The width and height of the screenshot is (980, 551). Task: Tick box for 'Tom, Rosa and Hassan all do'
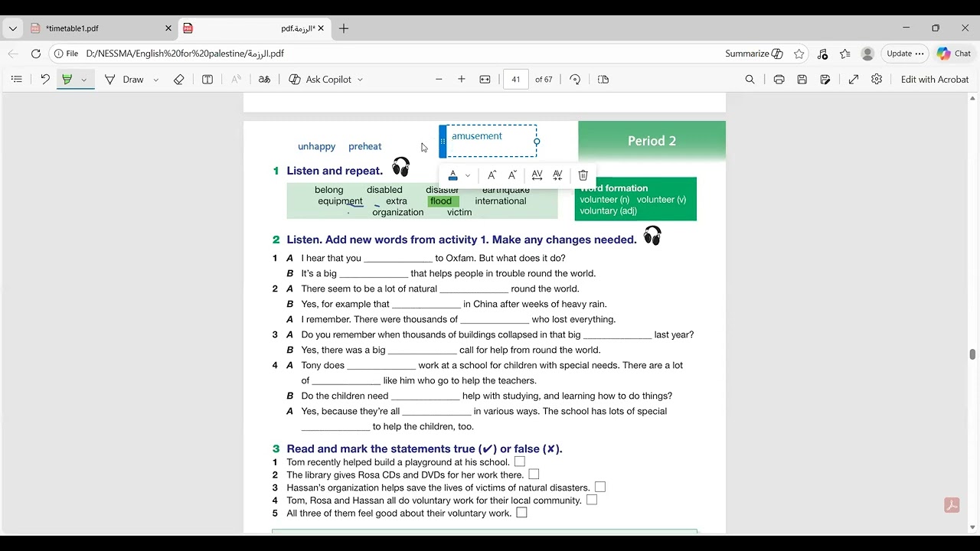[x=592, y=500]
